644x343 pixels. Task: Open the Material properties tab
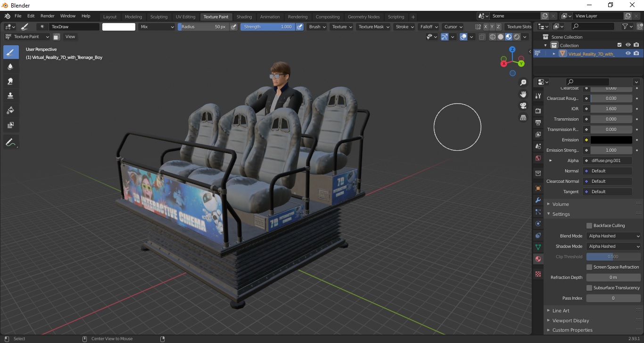point(538,259)
